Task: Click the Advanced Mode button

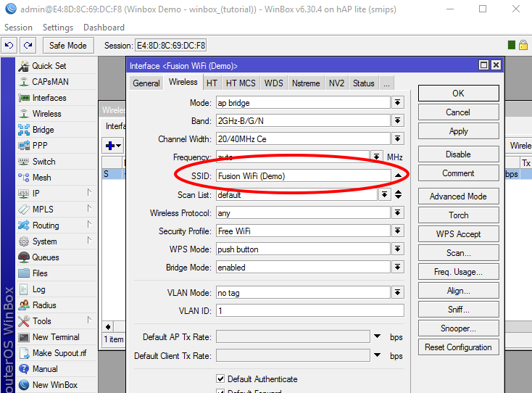Action: [458, 196]
